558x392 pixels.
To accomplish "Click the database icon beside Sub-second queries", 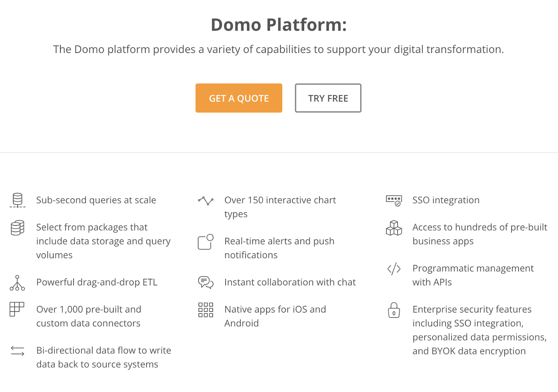I will click(17, 200).
